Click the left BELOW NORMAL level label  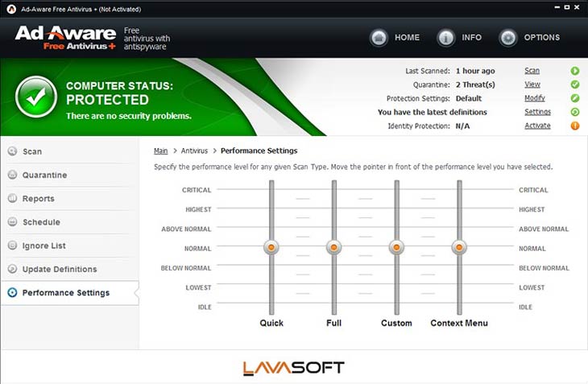[x=186, y=268]
